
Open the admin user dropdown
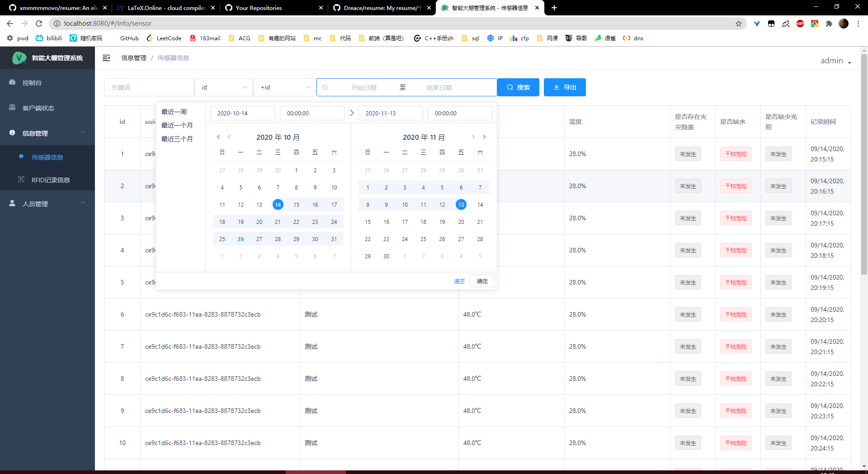[836, 61]
